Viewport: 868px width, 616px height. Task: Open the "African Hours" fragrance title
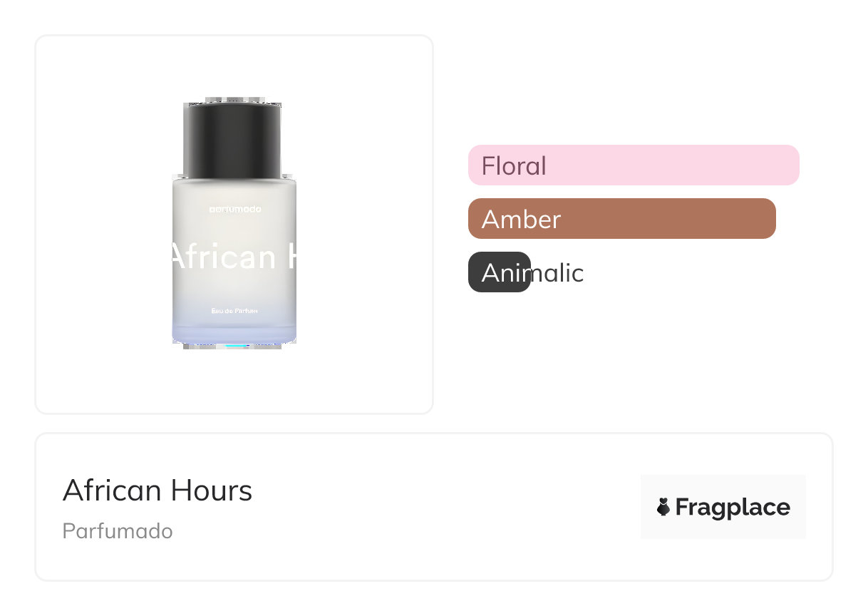157,491
